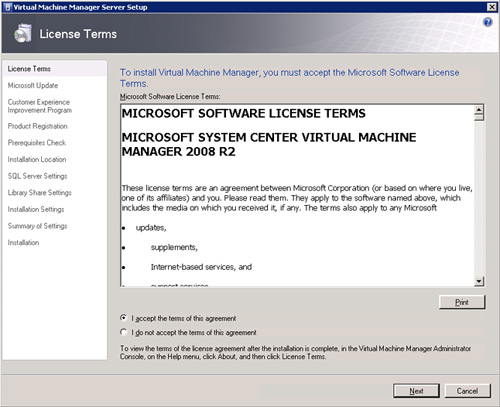Select Summary of Settings step
The width and height of the screenshot is (500, 407).
coord(37,226)
